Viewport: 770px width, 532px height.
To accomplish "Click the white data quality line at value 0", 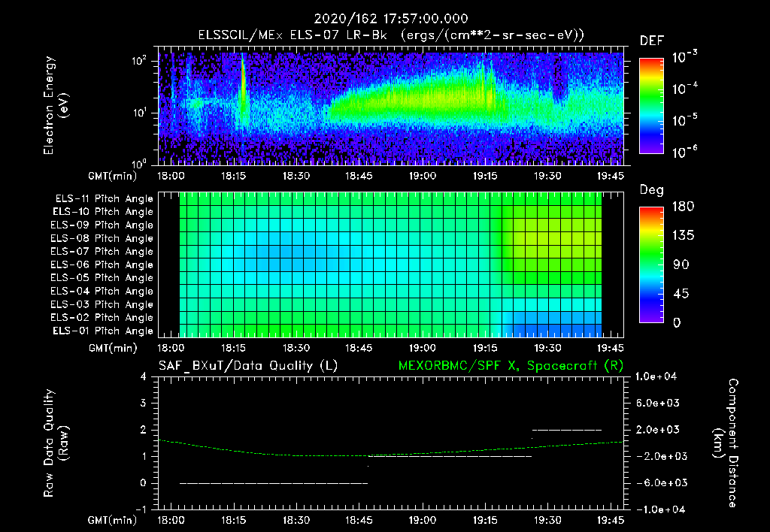I will tap(274, 483).
